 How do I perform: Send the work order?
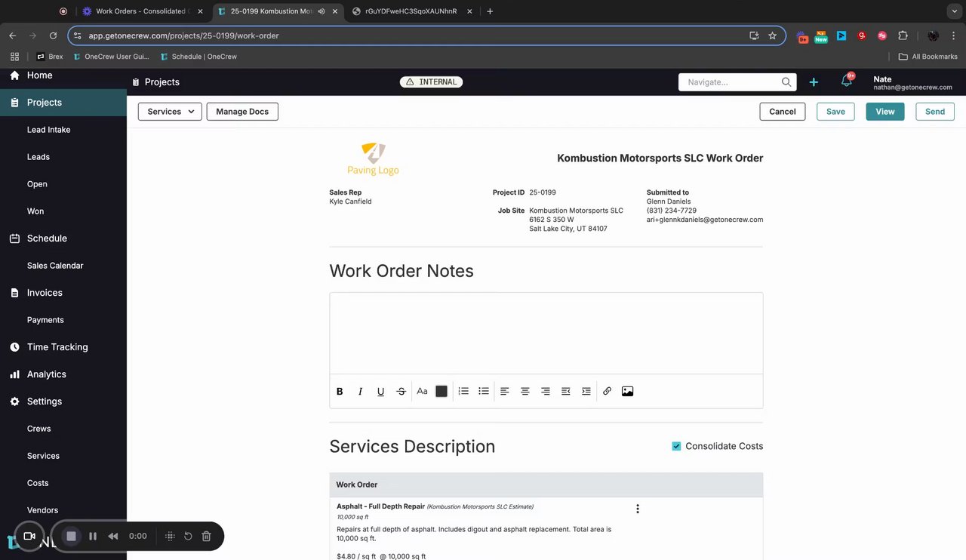[935, 112]
